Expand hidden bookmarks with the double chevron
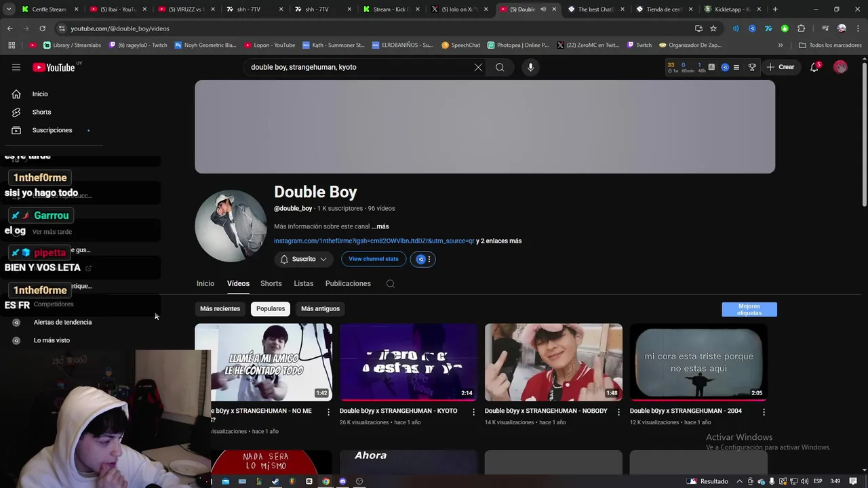 pyautogui.click(x=781, y=45)
